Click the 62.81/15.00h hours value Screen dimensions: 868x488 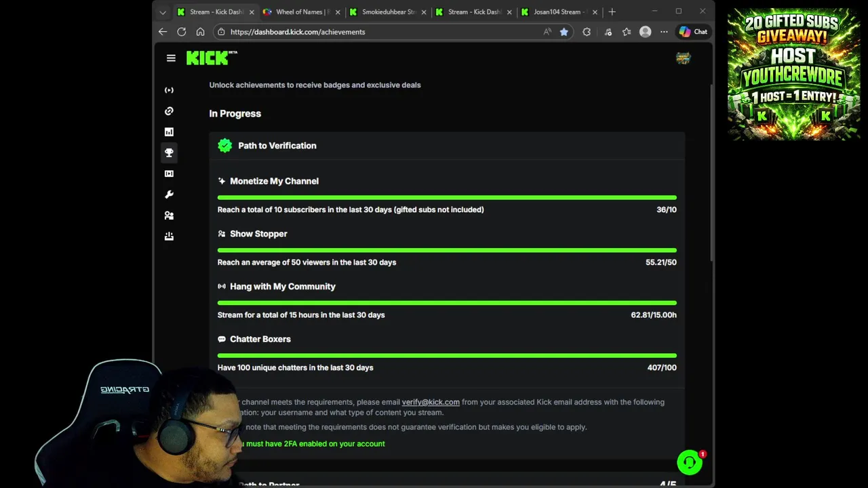coord(654,315)
